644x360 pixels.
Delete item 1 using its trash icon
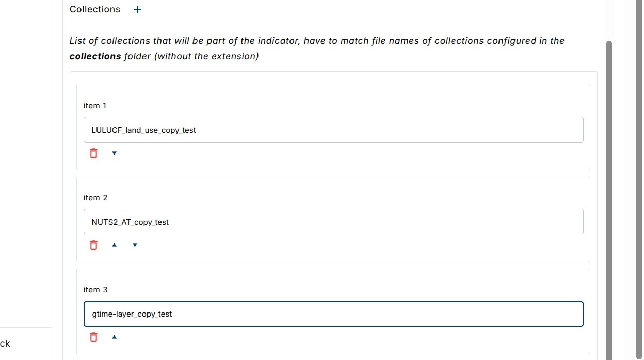pos(93,153)
